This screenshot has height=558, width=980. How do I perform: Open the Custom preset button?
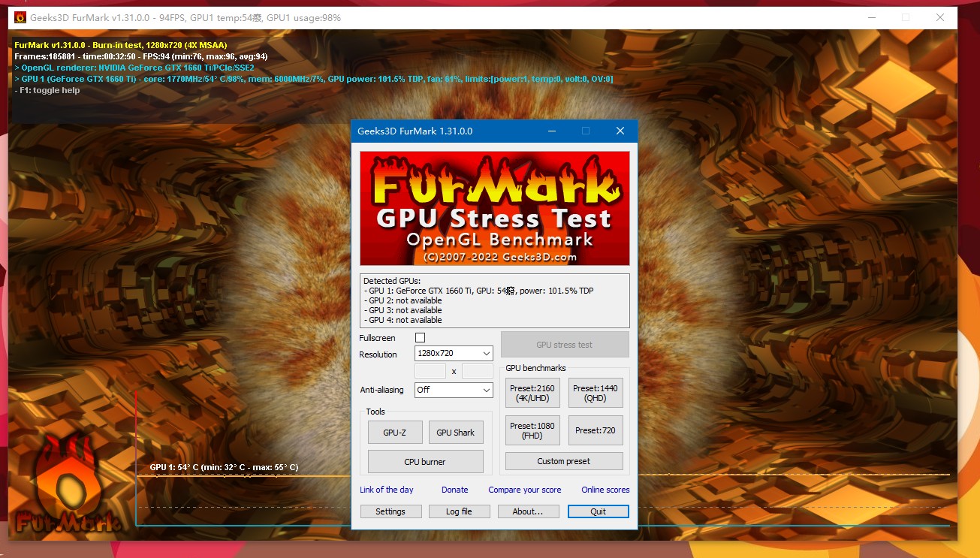tap(564, 461)
